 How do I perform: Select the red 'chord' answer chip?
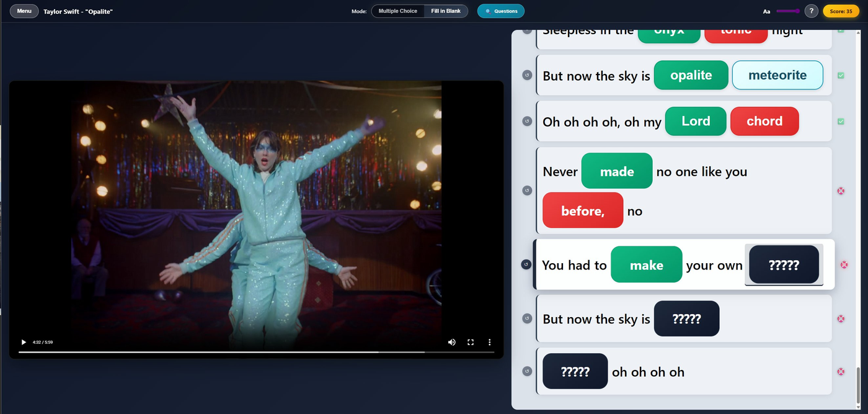(764, 121)
